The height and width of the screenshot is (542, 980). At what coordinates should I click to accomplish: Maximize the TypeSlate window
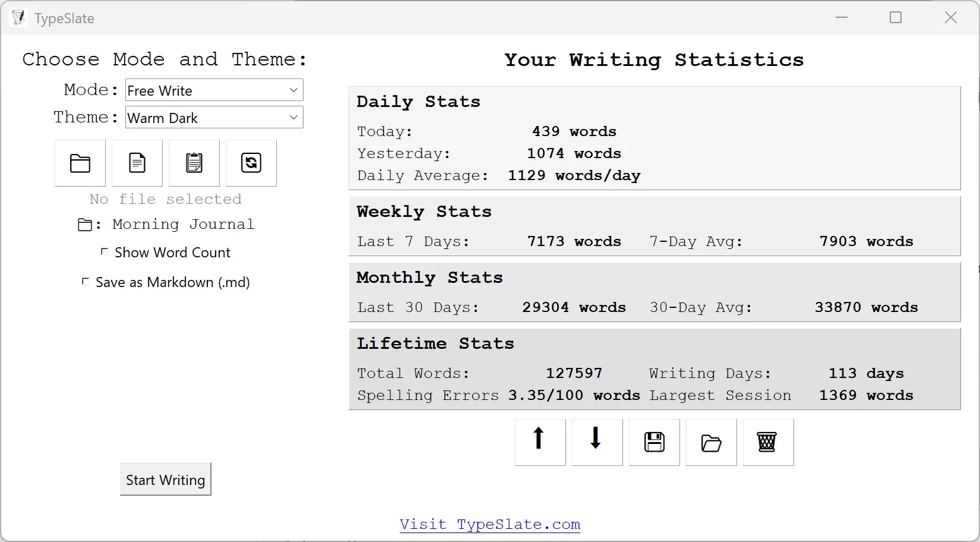tap(896, 18)
